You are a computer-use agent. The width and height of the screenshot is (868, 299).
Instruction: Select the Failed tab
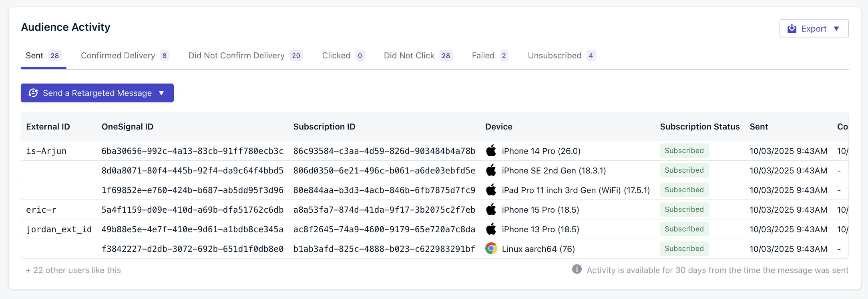pyautogui.click(x=483, y=56)
